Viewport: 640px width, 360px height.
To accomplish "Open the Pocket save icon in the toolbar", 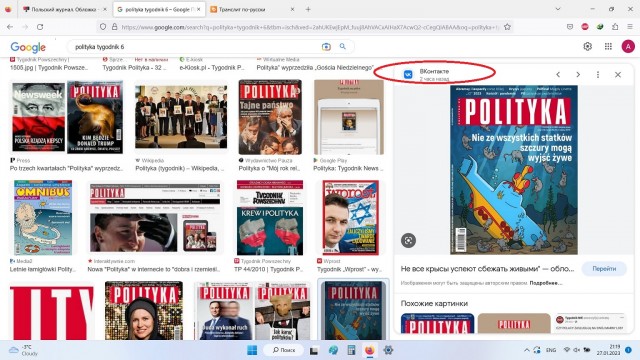I will pos(570,27).
